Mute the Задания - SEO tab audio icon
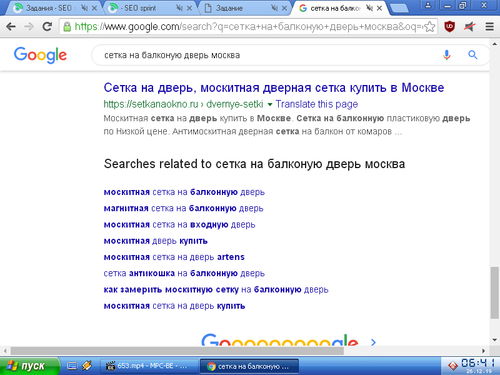This screenshot has width=500, height=375. point(84,8)
